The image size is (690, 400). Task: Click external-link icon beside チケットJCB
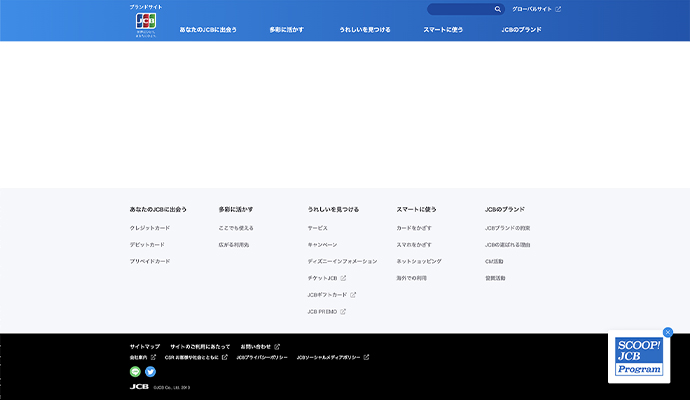click(x=343, y=278)
